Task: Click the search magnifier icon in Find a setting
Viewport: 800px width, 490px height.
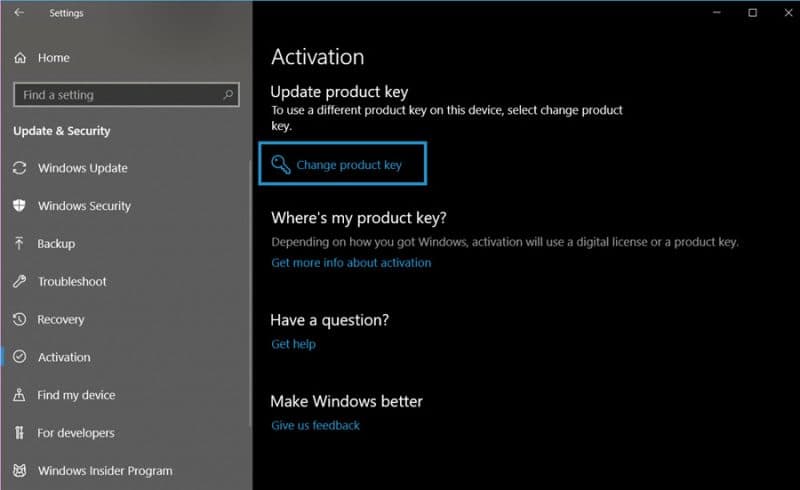Action: [x=228, y=94]
